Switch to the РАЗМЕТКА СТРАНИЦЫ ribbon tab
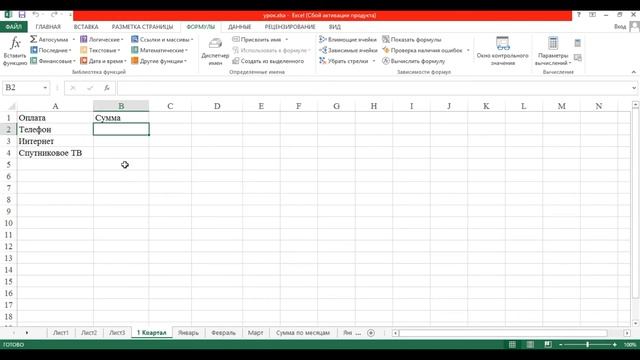This screenshot has width=640, height=360. click(x=142, y=27)
